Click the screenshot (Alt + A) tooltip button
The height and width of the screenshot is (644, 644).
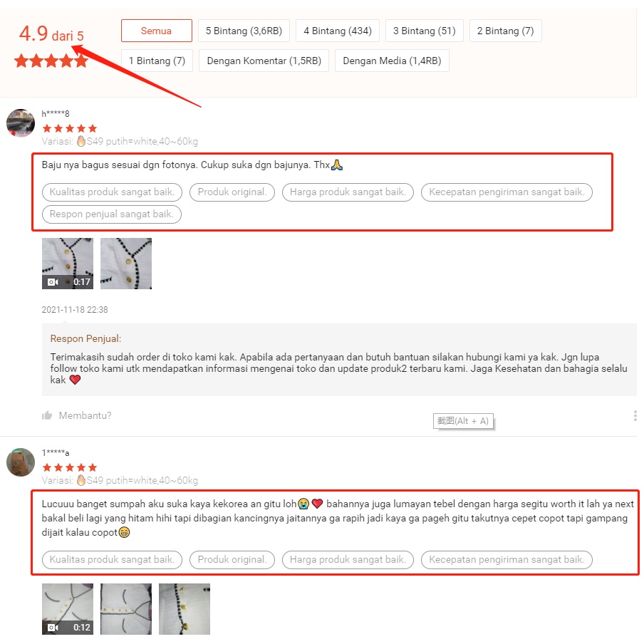coord(463,421)
